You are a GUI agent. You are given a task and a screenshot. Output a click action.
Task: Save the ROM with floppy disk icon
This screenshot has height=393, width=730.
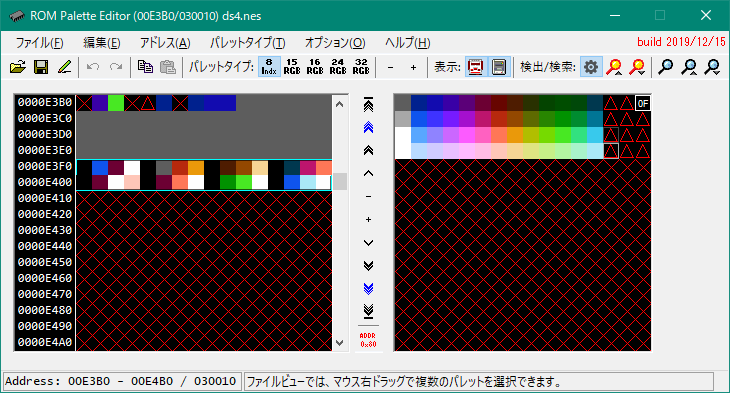tap(41, 67)
